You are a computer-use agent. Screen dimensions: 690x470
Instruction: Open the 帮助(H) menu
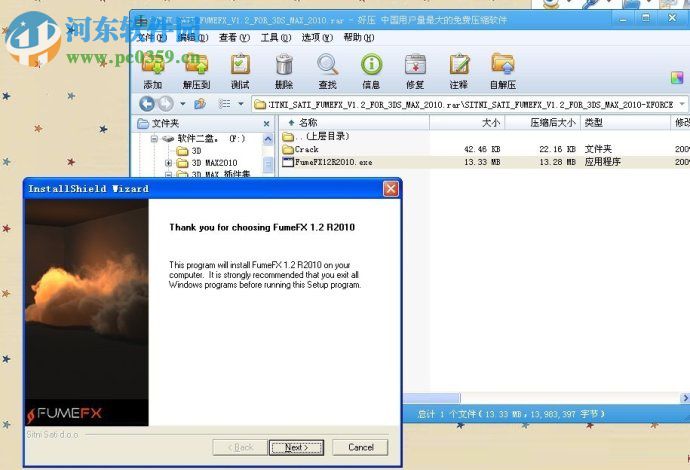point(359,38)
